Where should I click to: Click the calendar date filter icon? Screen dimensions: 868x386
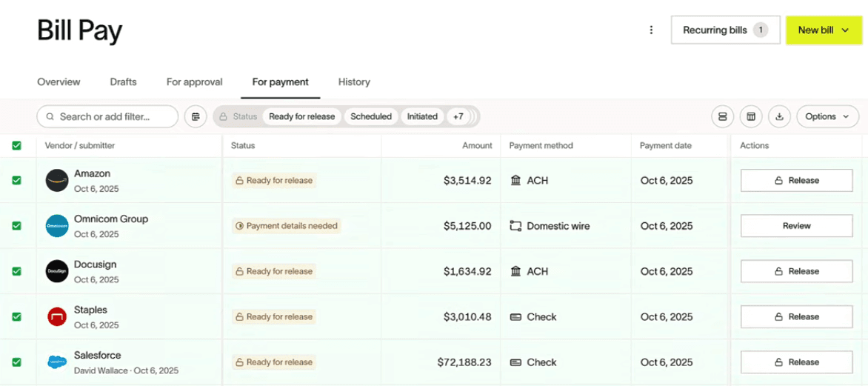pos(196,117)
